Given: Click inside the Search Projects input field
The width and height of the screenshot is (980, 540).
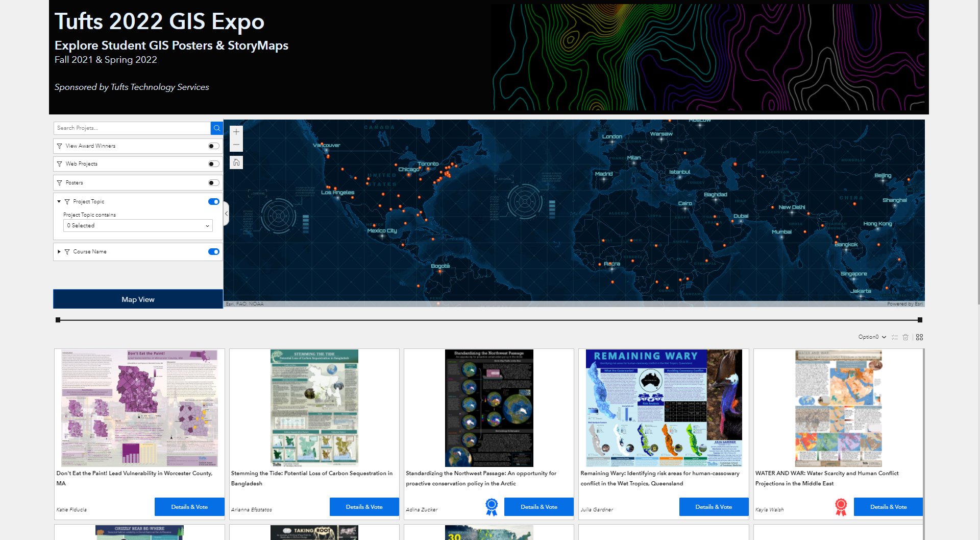Looking at the screenshot, I should click(x=132, y=128).
